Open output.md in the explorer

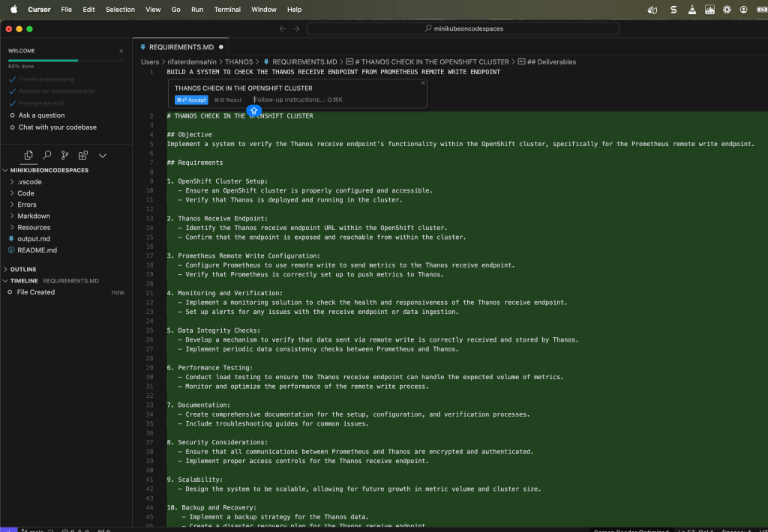(34, 239)
